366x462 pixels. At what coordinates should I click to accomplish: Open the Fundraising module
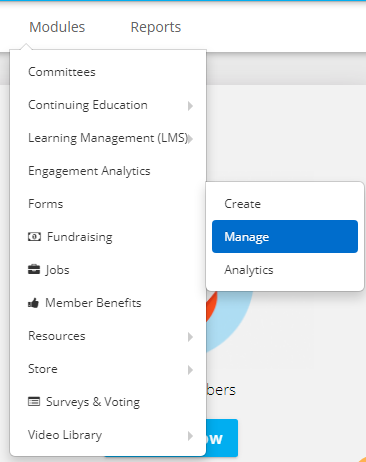[80, 237]
